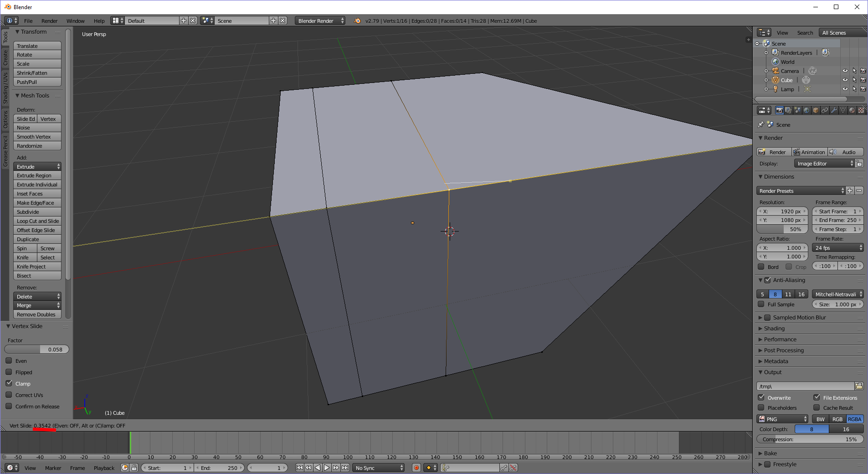Expand the Cube tree item
The image size is (868, 474).
(766, 80)
